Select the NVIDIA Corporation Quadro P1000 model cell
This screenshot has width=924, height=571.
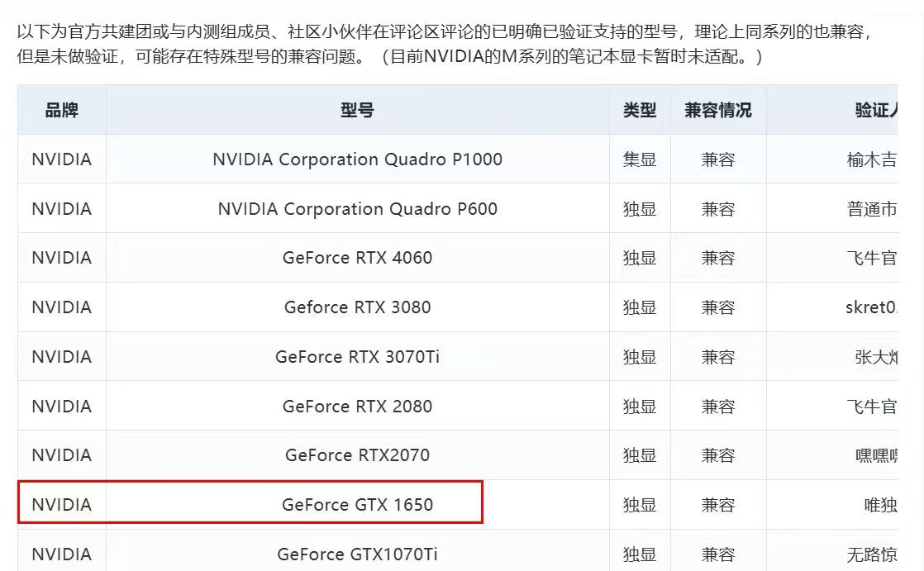pyautogui.click(x=357, y=159)
